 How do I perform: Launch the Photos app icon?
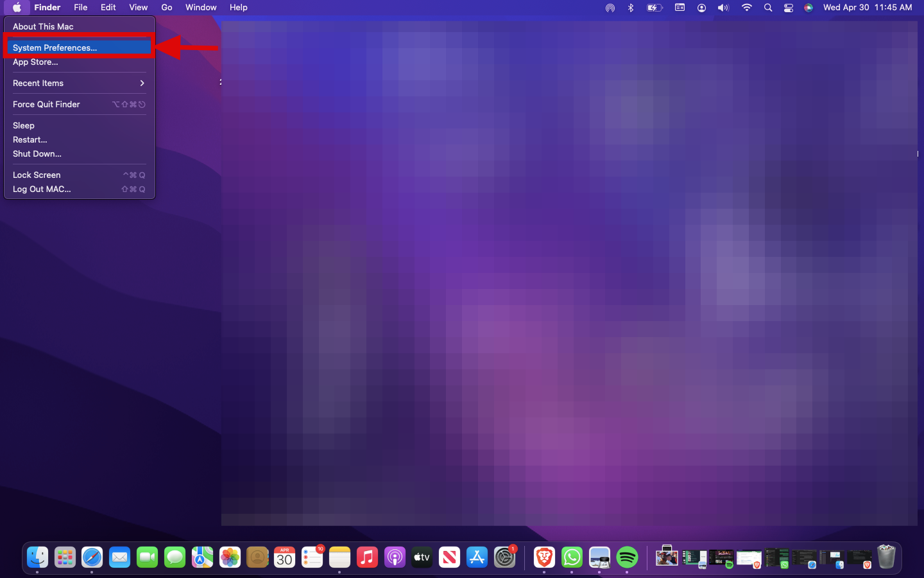230,557
